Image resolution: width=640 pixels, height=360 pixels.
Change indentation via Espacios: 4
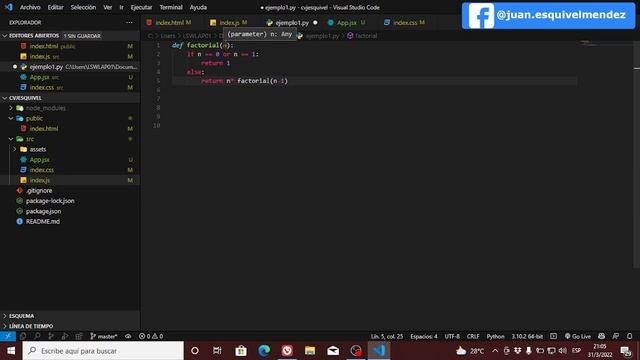click(x=424, y=336)
